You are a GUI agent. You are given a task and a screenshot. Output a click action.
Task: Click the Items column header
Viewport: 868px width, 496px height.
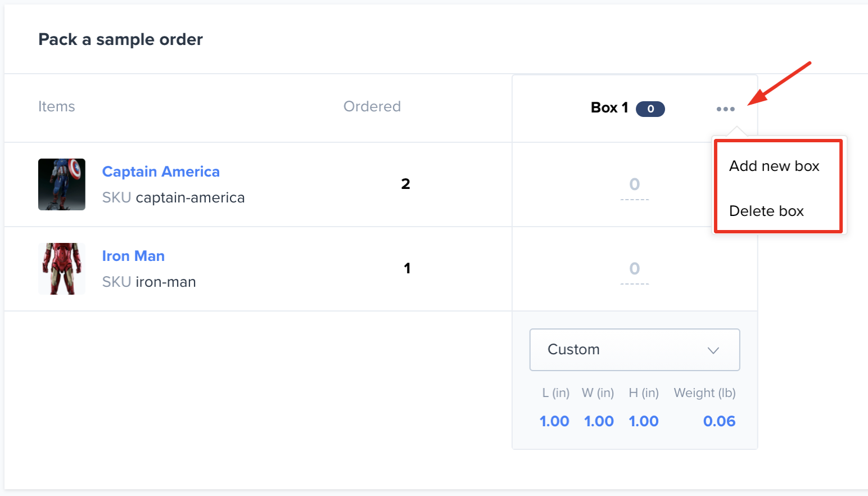(x=56, y=106)
